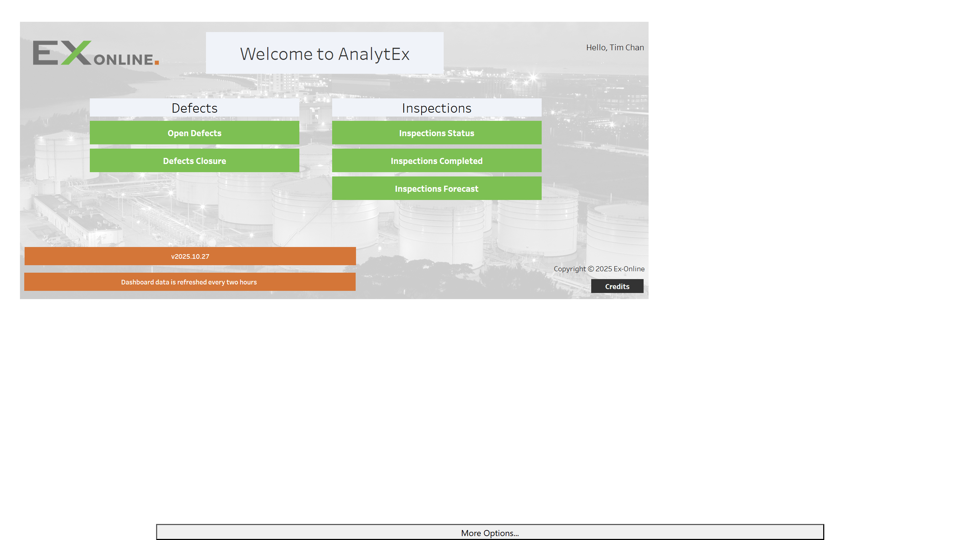Click the Defects section heading
This screenshot has height=540, width=980.
(x=195, y=108)
